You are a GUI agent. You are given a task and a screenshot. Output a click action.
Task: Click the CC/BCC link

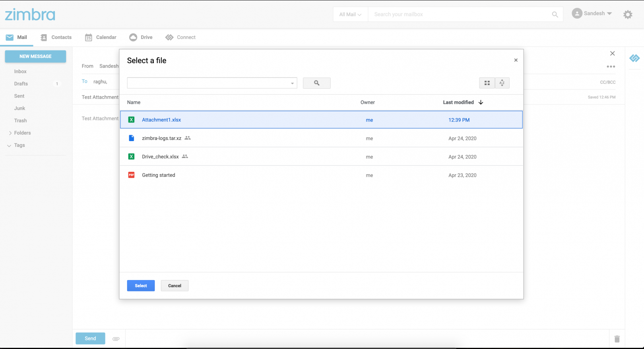coord(607,82)
